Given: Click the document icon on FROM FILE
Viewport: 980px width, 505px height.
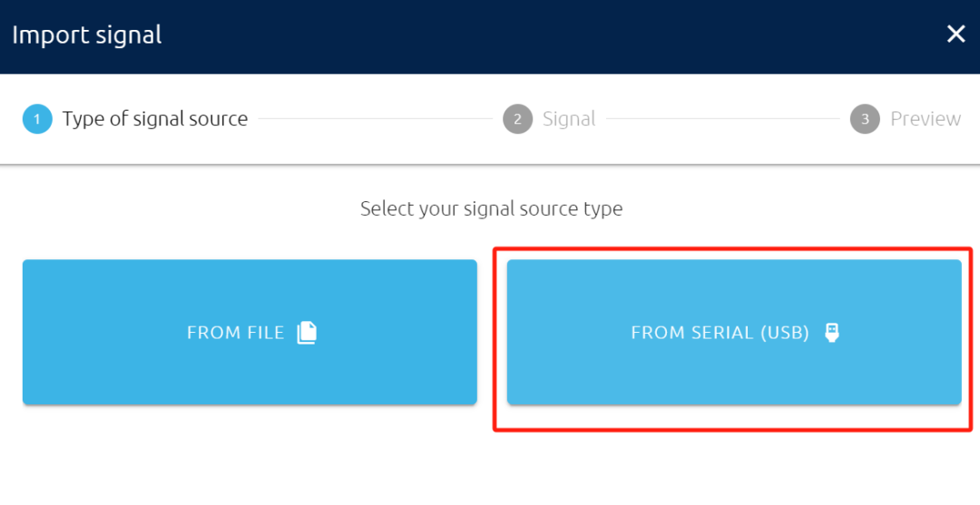Looking at the screenshot, I should tap(308, 333).
